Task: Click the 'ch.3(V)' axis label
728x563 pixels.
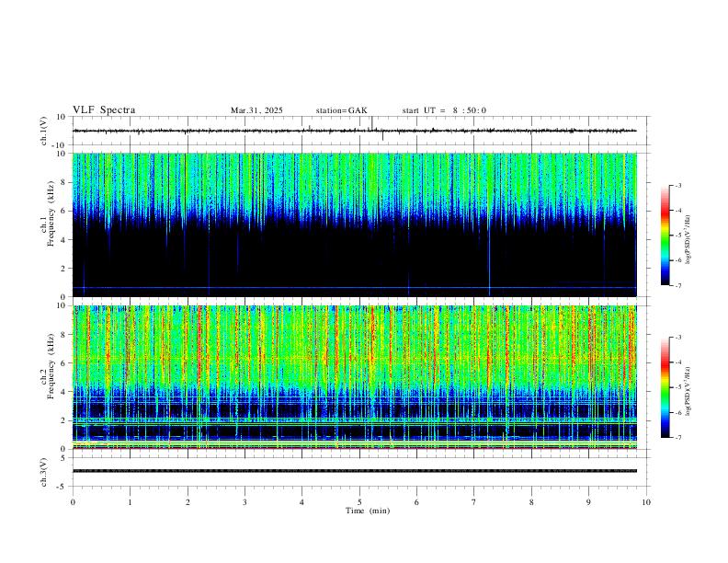Action: [44, 472]
